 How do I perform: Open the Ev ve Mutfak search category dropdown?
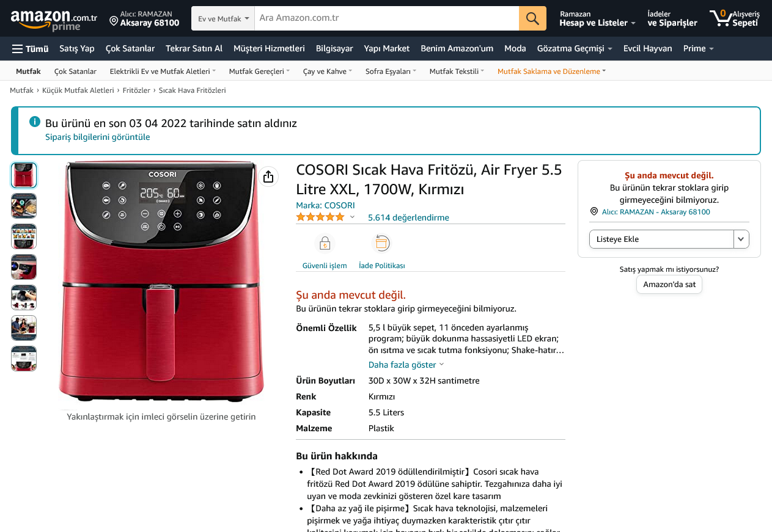[223, 18]
